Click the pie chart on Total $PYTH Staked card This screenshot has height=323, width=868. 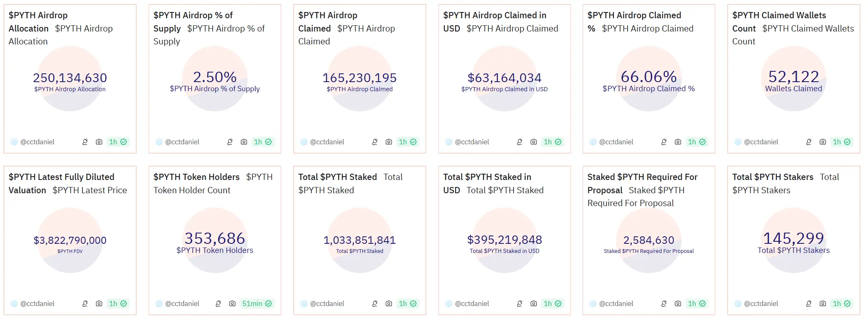pos(359,240)
